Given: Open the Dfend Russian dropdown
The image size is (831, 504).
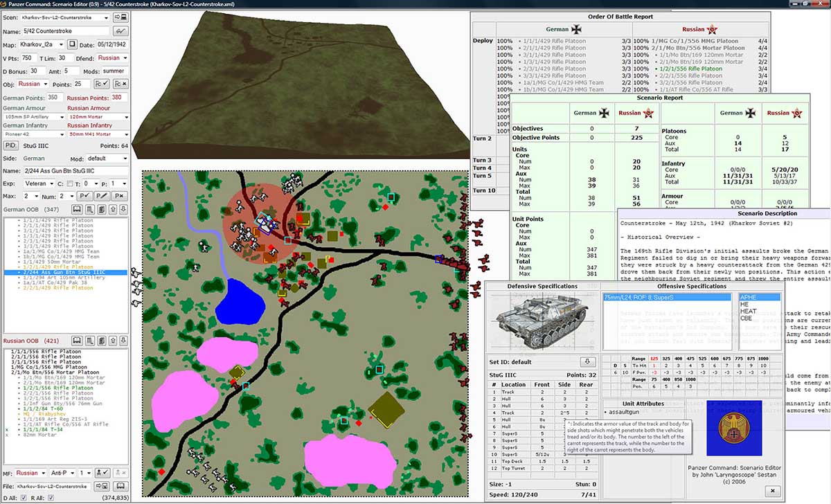Looking at the screenshot, I should click(112, 57).
